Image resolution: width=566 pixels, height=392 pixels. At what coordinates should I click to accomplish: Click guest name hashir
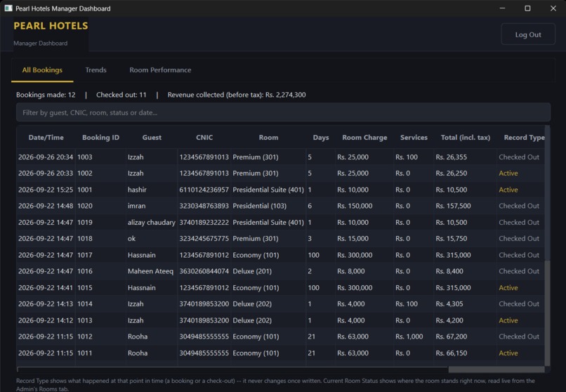point(137,190)
